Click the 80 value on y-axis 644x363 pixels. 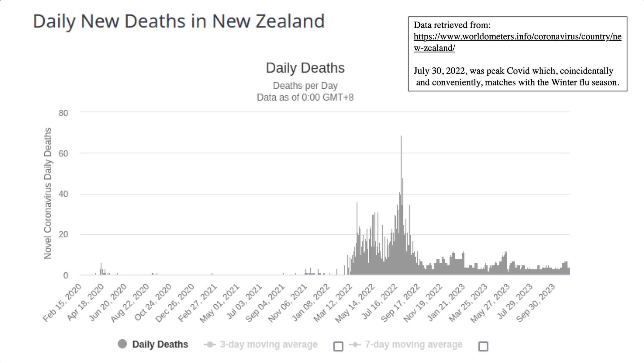tap(63, 113)
